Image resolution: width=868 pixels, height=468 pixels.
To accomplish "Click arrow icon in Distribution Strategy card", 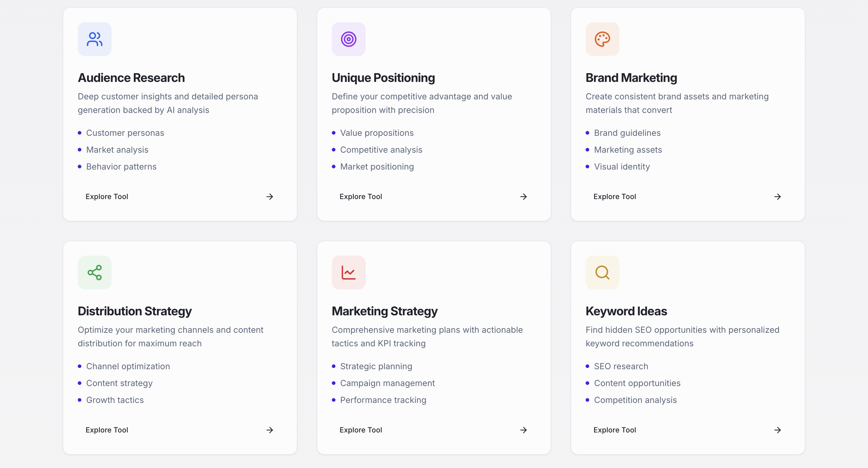I will [269, 430].
